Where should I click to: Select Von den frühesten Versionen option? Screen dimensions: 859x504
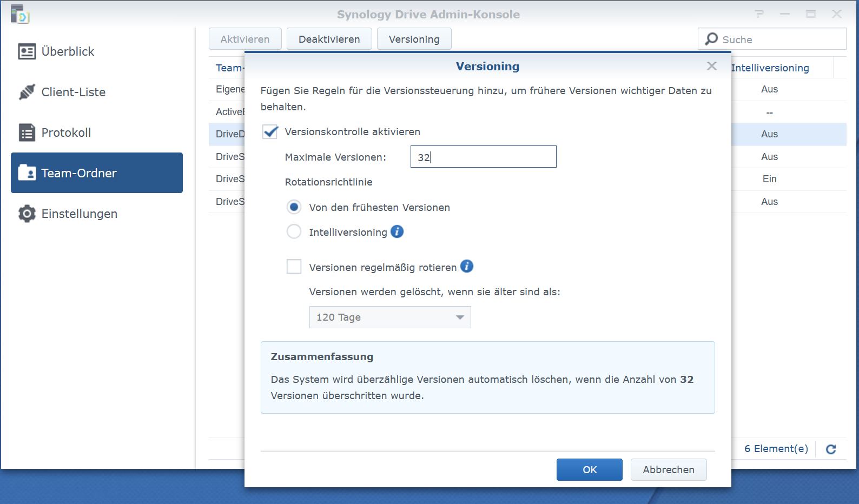[294, 207]
